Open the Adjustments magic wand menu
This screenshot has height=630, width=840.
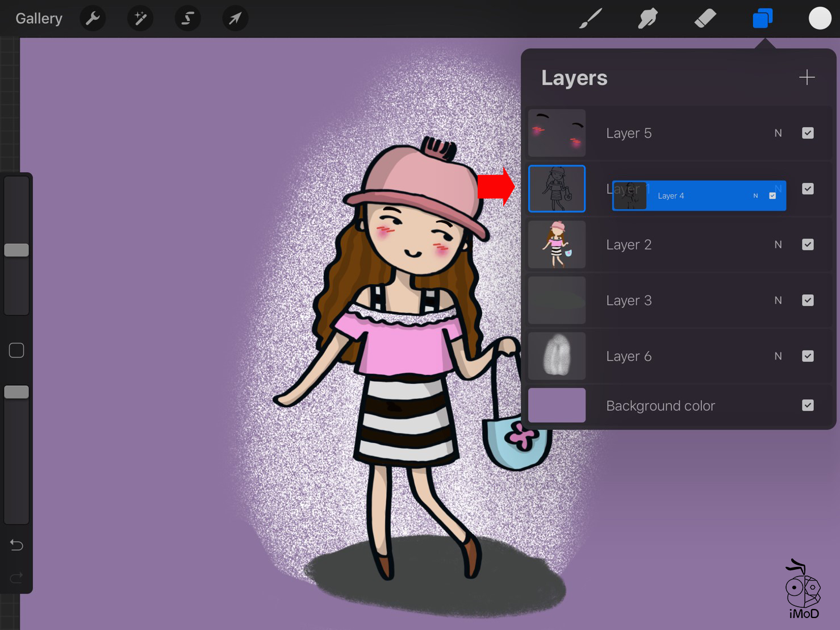[x=140, y=19]
